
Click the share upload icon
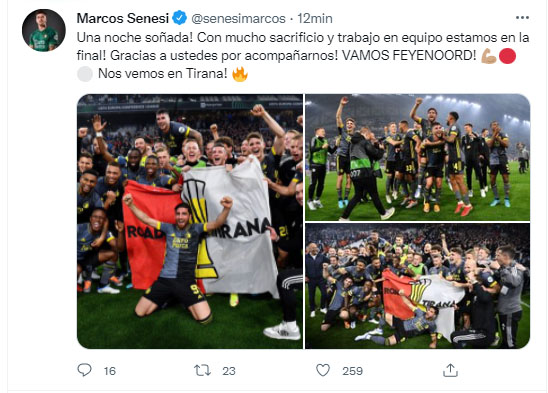(450, 370)
